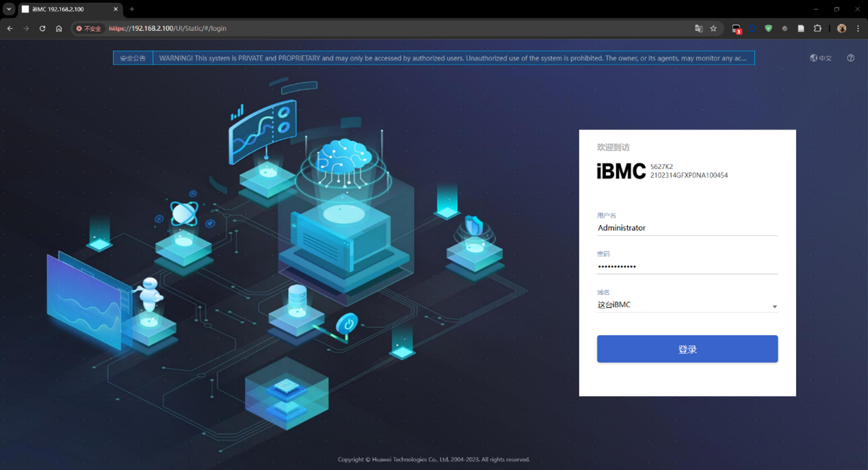The image size is (868, 470).
Task: Click the gray round extension icon
Action: 785,29
